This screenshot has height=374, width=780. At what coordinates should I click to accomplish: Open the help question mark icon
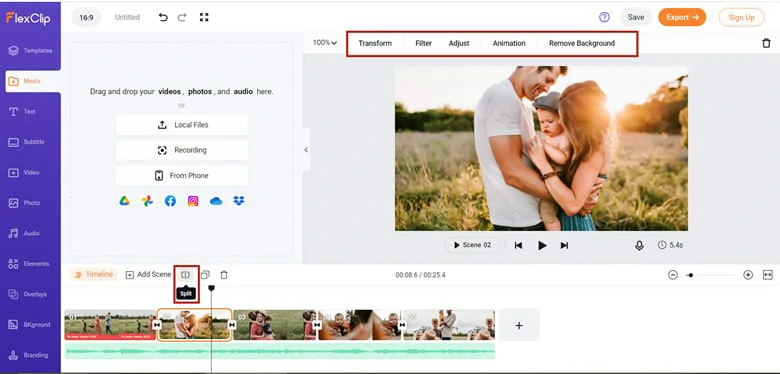tap(604, 17)
